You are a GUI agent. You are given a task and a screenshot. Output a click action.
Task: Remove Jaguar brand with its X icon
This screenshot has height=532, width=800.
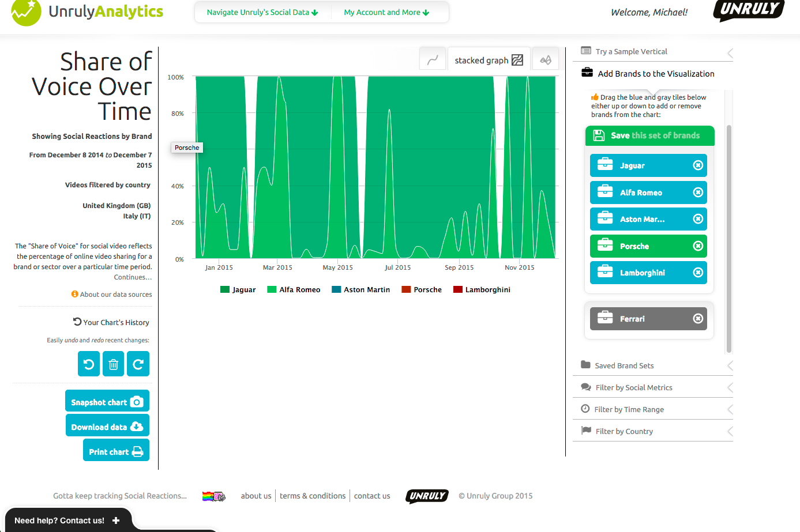point(698,165)
